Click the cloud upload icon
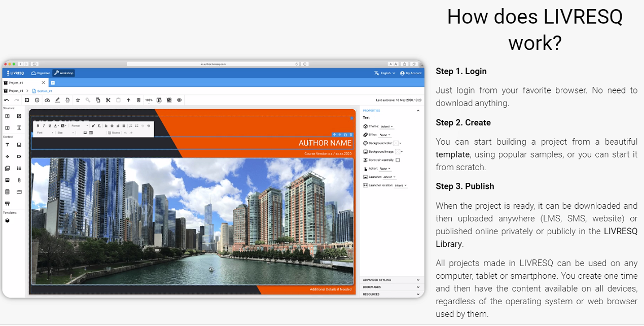This screenshot has height=326, width=644. 47,100
